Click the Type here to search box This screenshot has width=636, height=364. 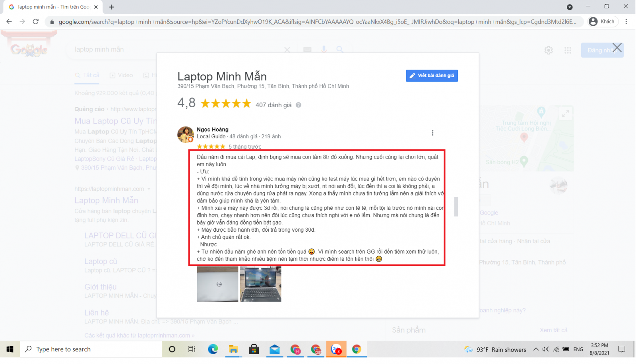click(91, 349)
